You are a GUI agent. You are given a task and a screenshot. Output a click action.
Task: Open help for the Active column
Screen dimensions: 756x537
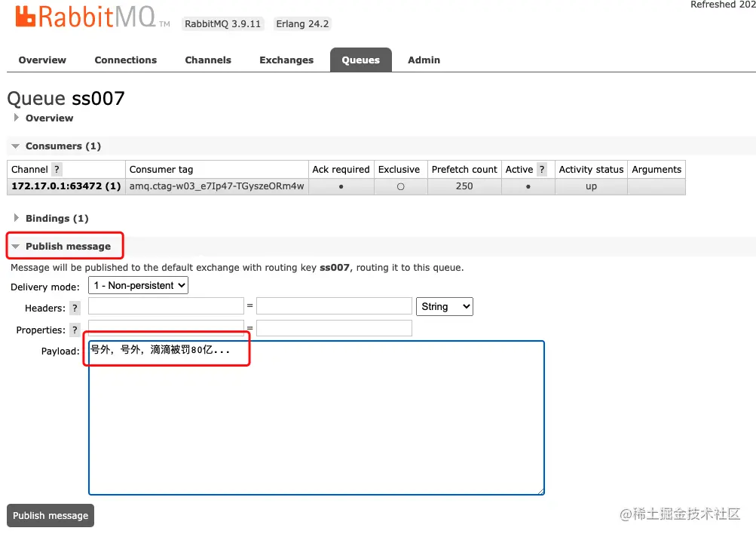tap(542, 170)
